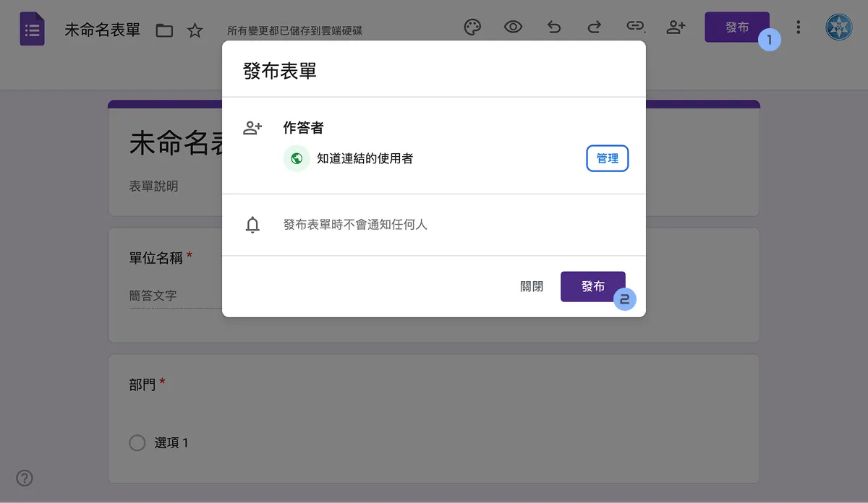Click 發布 to publish the form

592,286
